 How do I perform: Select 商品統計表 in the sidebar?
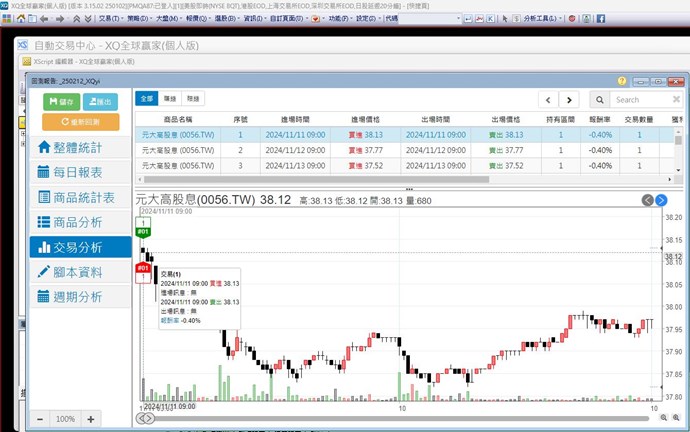click(82, 197)
